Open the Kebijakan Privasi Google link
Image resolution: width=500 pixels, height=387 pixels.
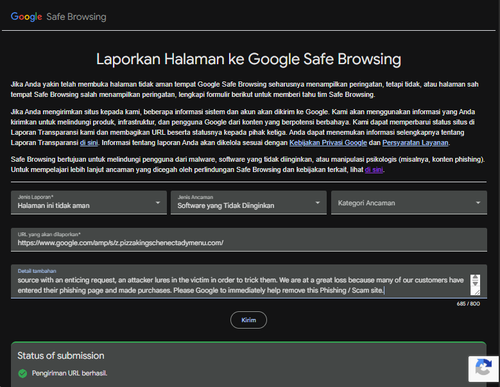(x=328, y=143)
